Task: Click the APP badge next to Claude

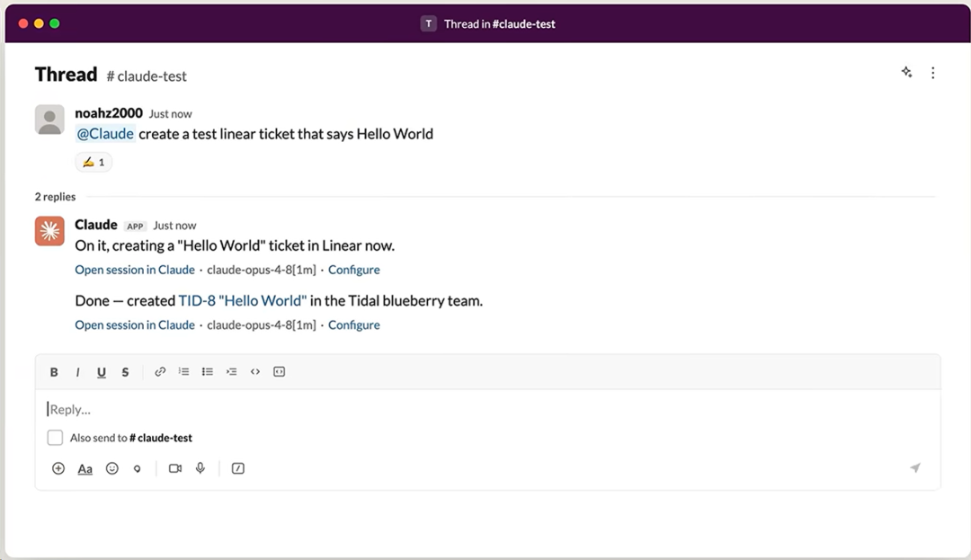Action: pos(135,227)
